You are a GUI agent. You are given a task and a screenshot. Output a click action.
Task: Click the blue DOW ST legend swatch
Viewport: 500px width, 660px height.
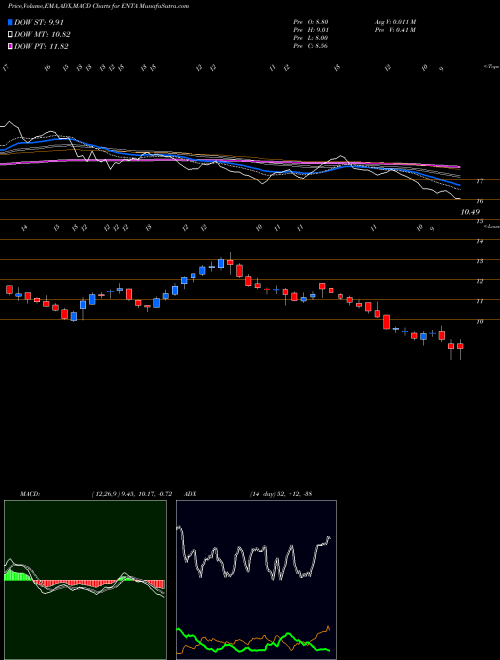tap(10, 22)
